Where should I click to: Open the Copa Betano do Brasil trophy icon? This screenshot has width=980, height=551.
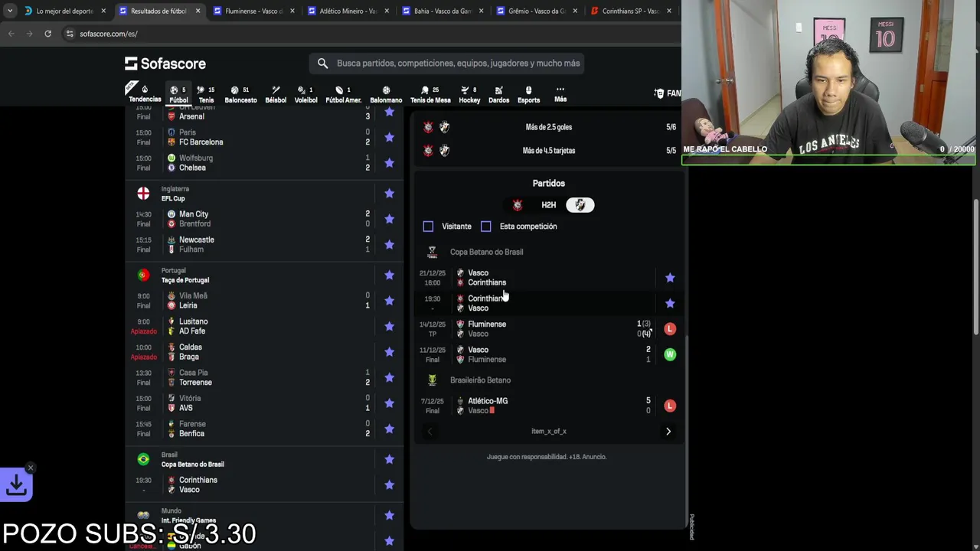[x=432, y=252]
